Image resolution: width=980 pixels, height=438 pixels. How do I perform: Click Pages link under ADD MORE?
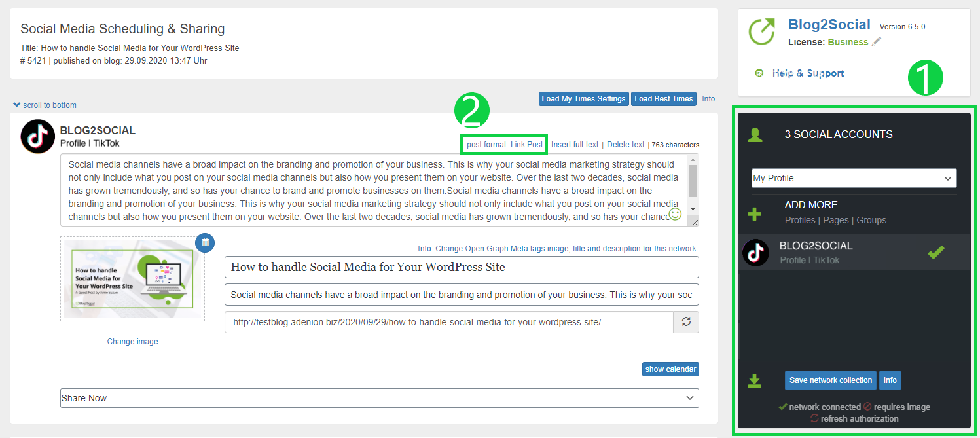[x=836, y=220]
